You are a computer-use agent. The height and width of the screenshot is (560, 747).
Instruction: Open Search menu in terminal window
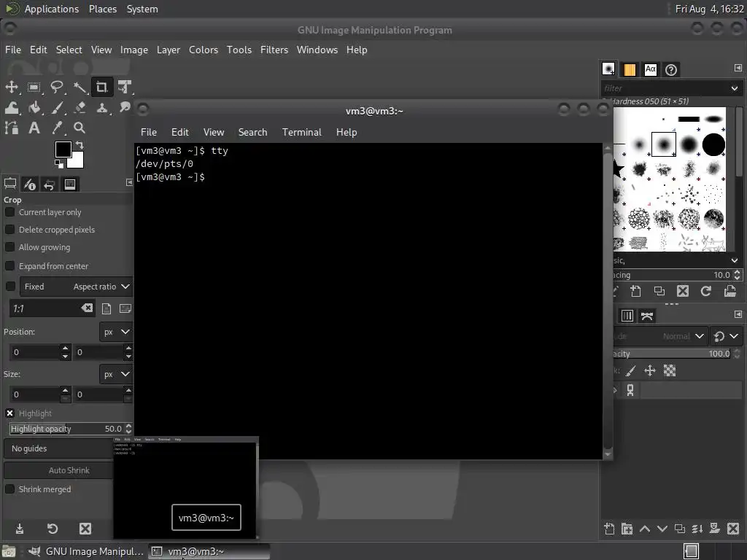tap(252, 133)
